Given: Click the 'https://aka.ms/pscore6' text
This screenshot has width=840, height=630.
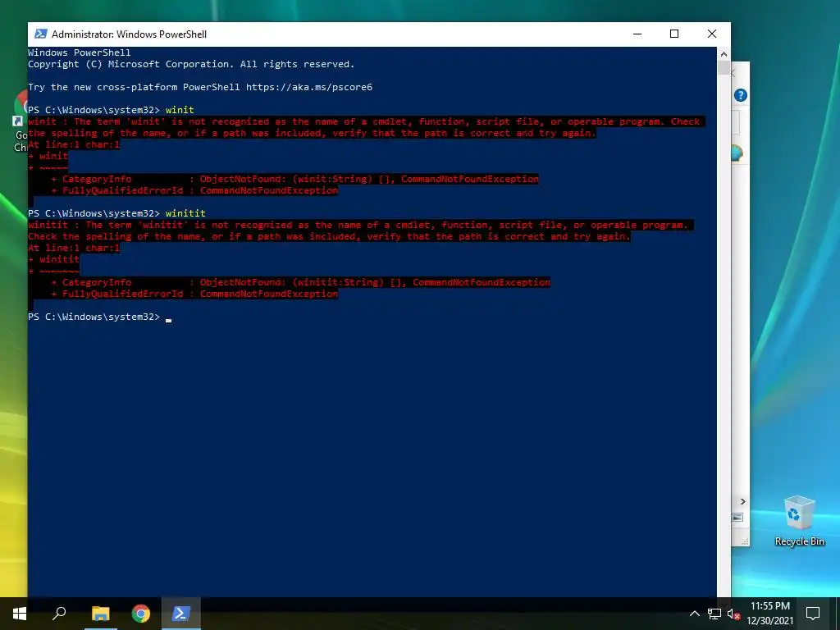Looking at the screenshot, I should pos(309,87).
